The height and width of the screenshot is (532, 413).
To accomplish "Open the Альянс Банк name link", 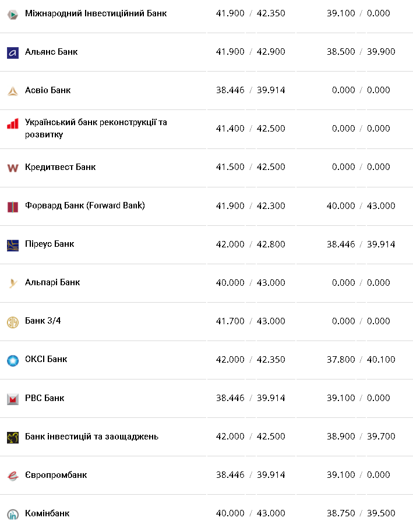I will (51, 52).
